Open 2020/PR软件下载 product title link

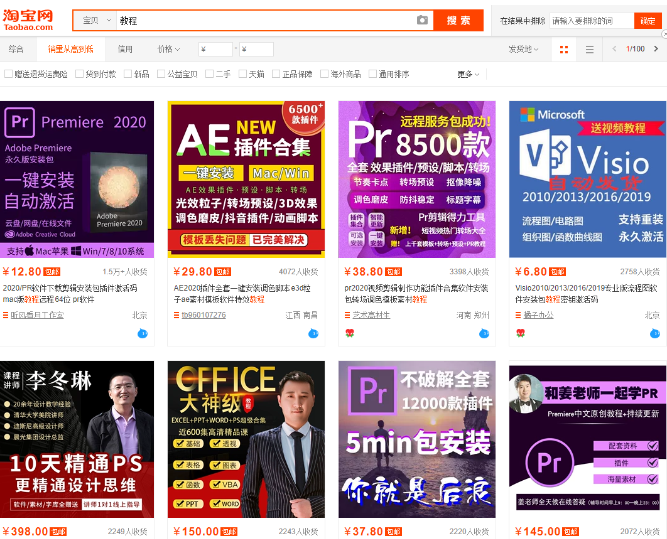point(70,294)
